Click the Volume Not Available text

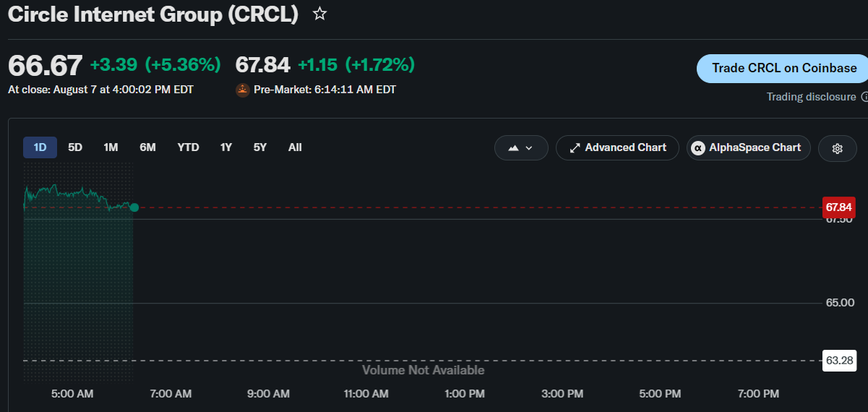click(423, 370)
